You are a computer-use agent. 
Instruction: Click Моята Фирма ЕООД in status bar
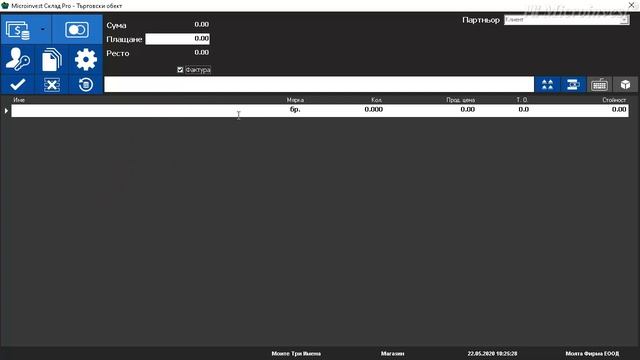tap(592, 353)
